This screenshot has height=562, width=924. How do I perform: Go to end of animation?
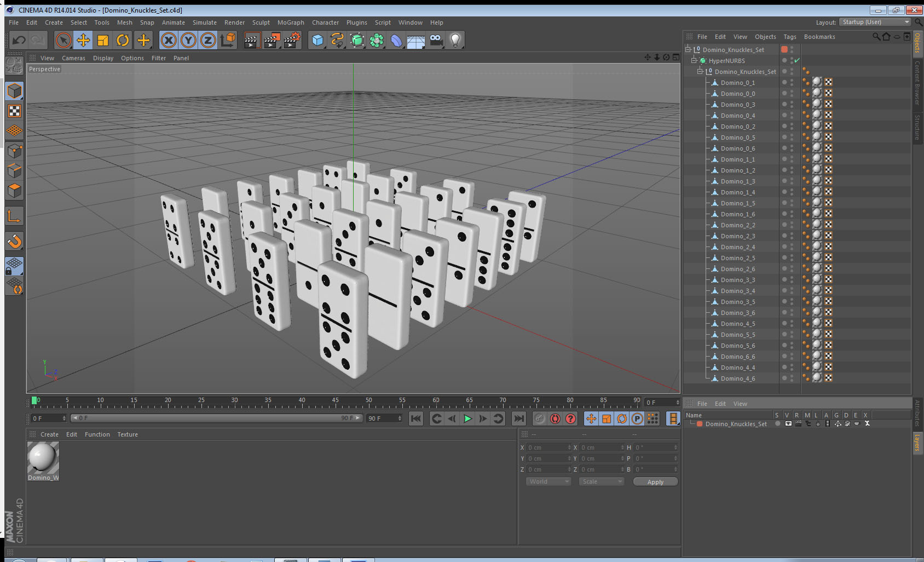point(518,418)
